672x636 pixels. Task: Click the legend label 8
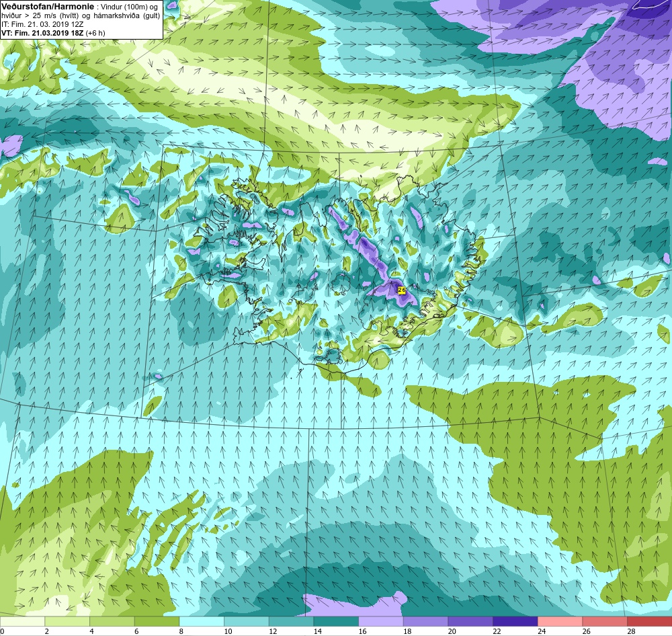[x=181, y=631]
